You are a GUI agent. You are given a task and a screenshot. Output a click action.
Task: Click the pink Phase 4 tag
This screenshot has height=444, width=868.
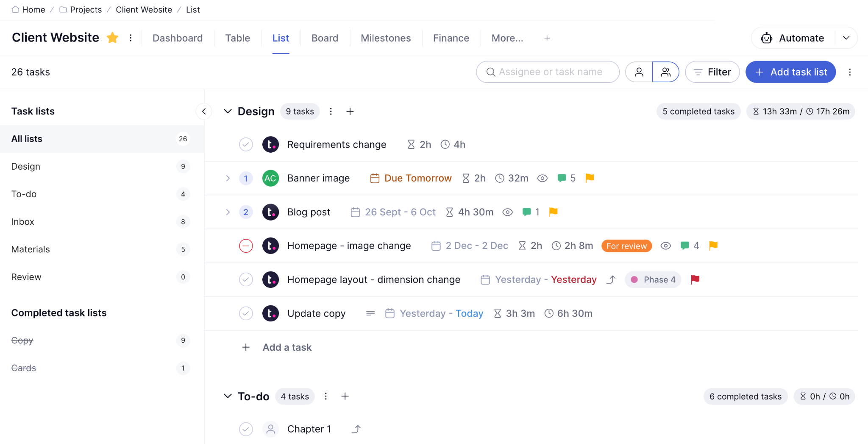tap(653, 279)
